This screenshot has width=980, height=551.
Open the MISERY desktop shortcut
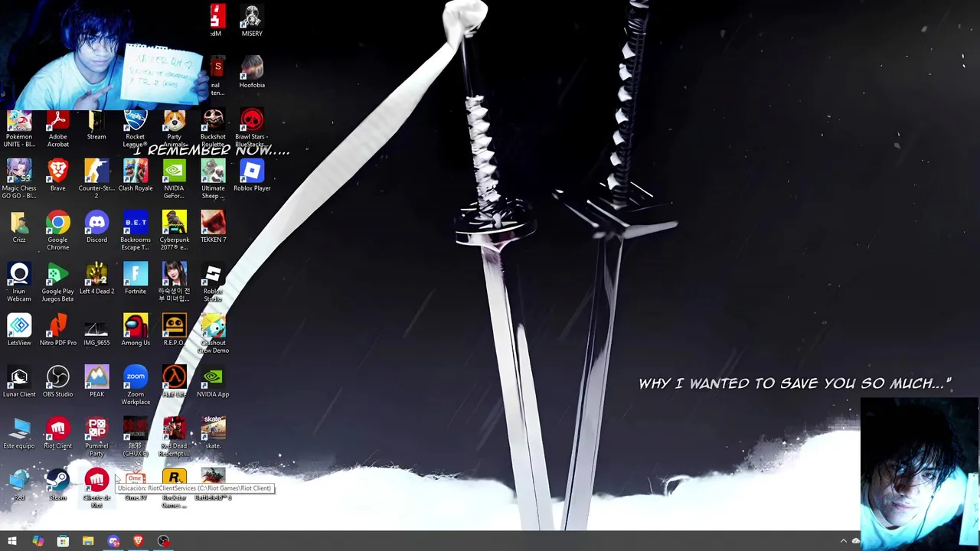click(x=252, y=21)
